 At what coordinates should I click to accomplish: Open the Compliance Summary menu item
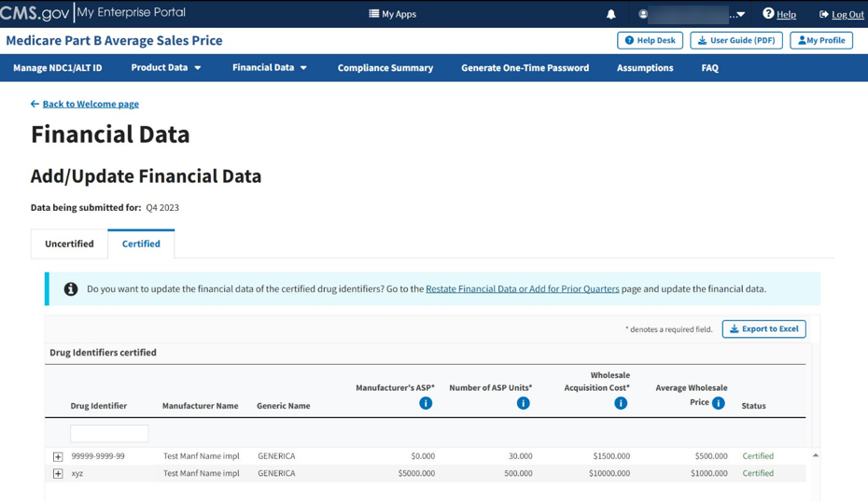(x=385, y=67)
